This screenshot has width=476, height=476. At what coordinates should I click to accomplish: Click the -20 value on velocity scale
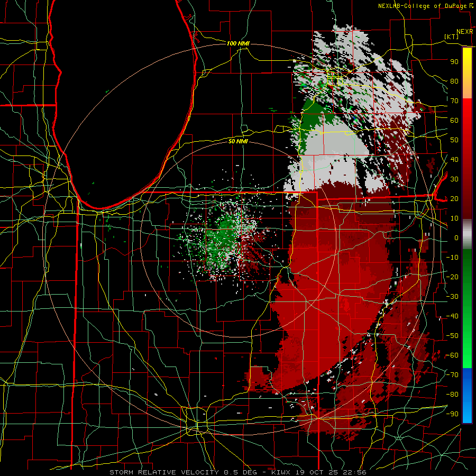452,277
